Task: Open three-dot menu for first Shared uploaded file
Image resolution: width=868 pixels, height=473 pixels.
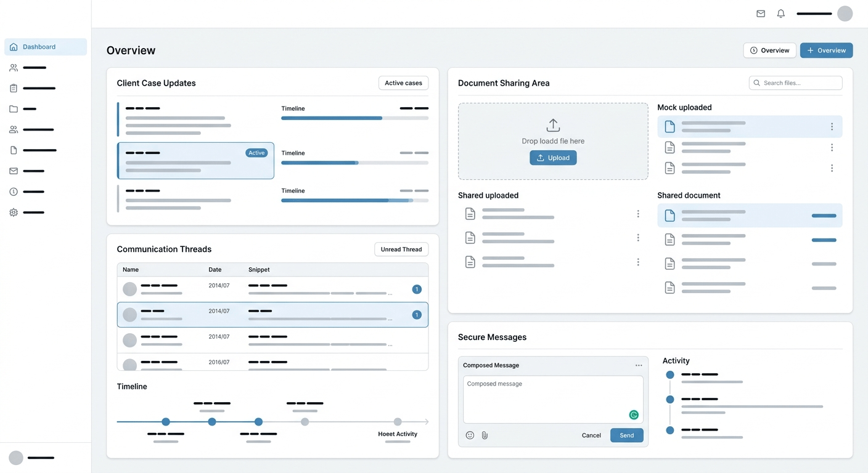Action: (638, 214)
